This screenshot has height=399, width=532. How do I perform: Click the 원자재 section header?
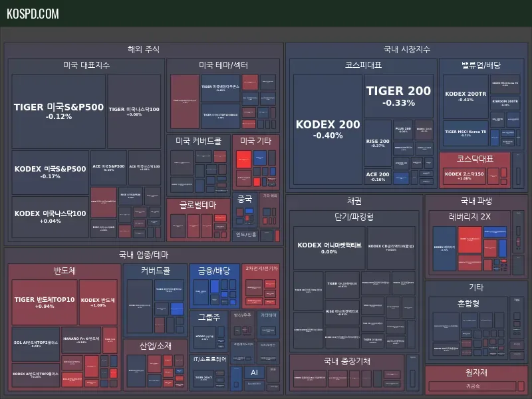[476, 372]
